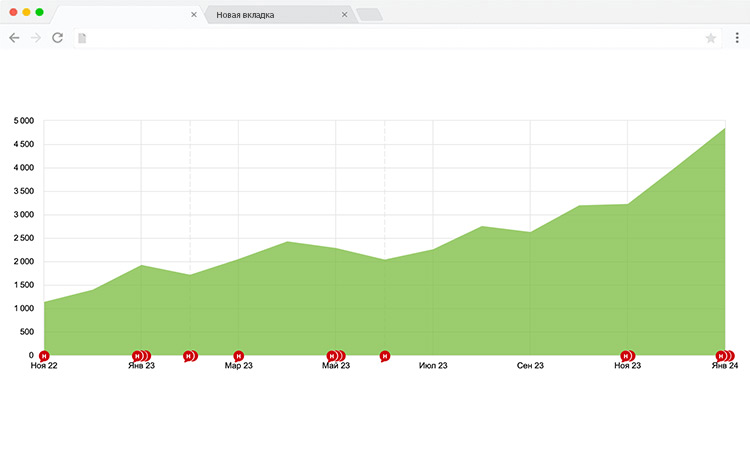Close the first untitled tab
This screenshot has height=450, width=750.
point(194,15)
